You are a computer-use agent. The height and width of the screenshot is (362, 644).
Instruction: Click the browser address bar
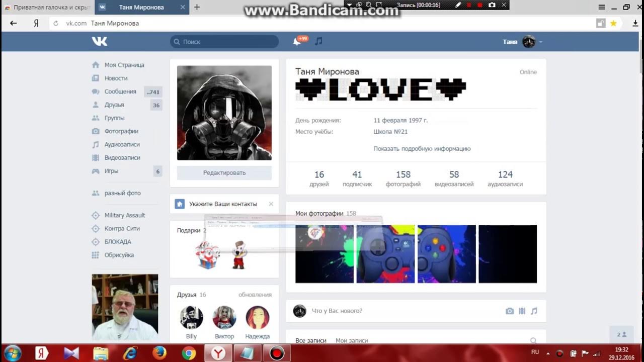tap(322, 23)
